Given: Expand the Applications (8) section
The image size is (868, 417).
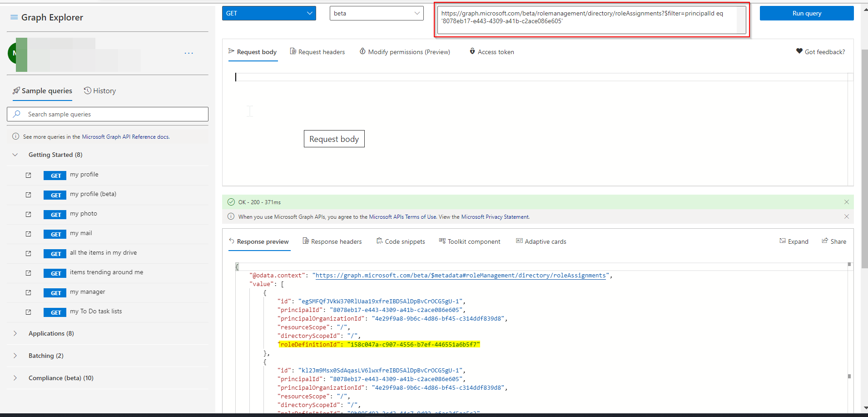Looking at the screenshot, I should click(x=15, y=333).
